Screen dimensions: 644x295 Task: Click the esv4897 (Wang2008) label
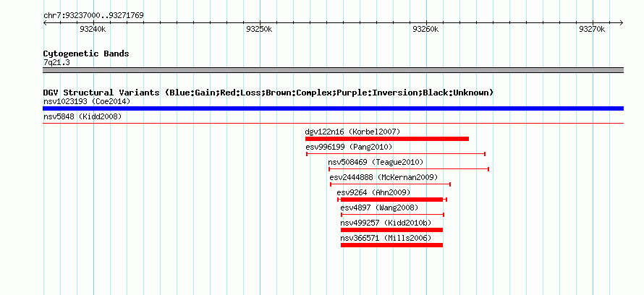pyautogui.click(x=379, y=208)
